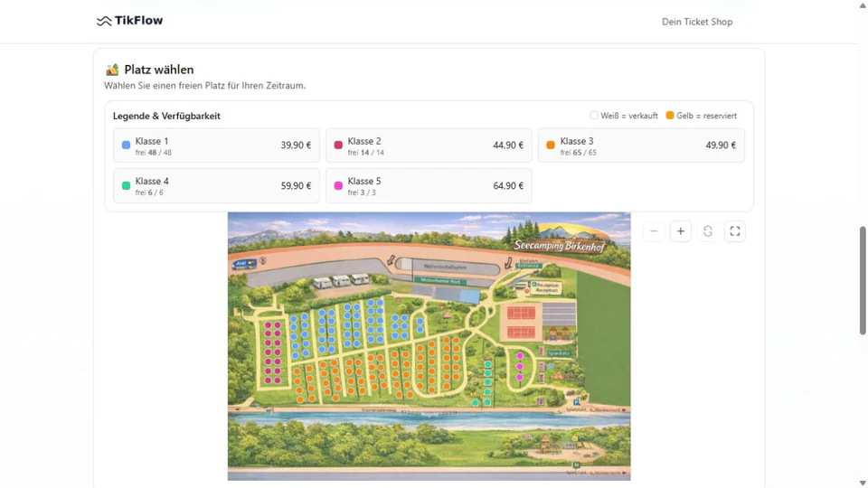The image size is (868, 488).
Task: Click the red tennis courts on map
Action: click(521, 323)
